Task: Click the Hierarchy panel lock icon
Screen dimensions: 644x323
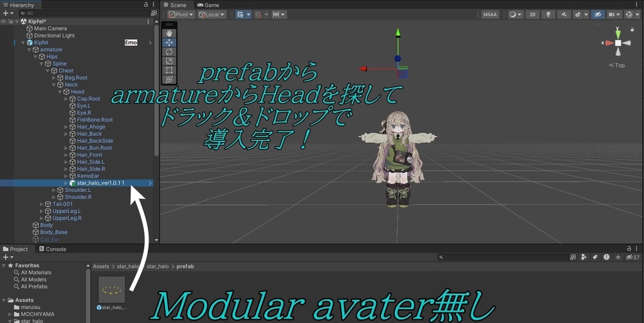Action: 146,4
